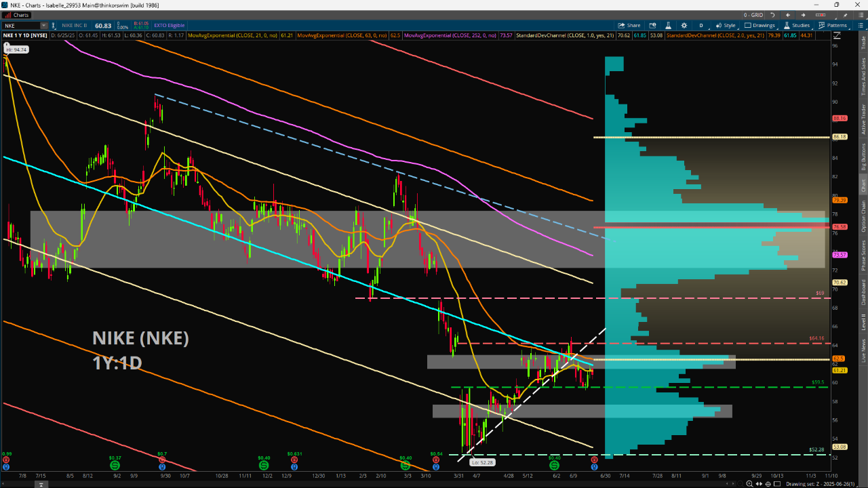Image resolution: width=868 pixels, height=488 pixels.
Task: Open the Times And Sales sidebar panel
Action: (863, 76)
